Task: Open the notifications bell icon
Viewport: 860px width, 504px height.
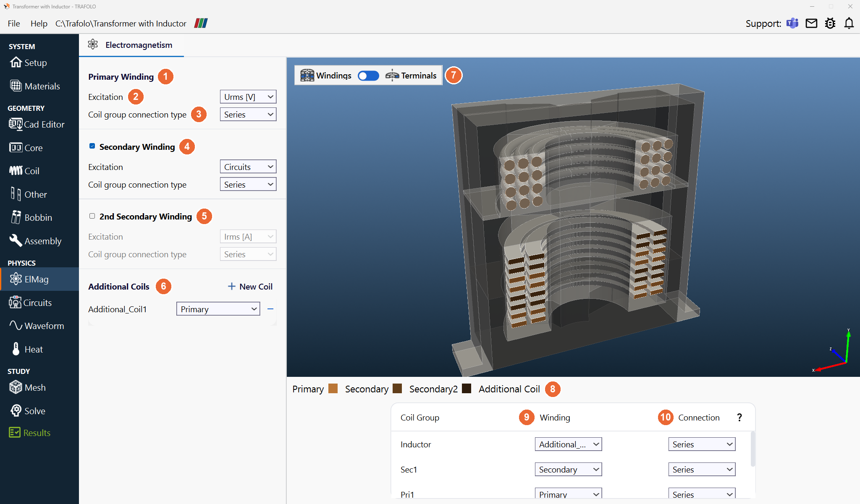Action: [x=849, y=24]
